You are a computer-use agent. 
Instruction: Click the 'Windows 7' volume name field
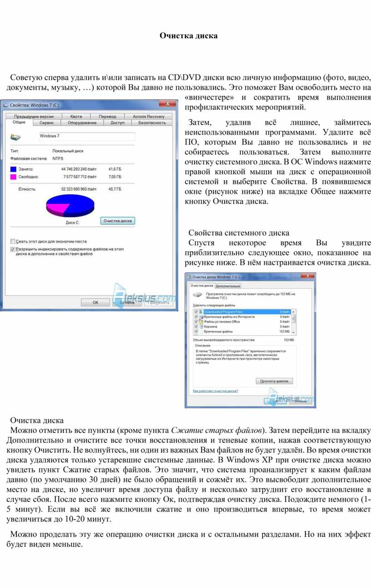click(86, 137)
